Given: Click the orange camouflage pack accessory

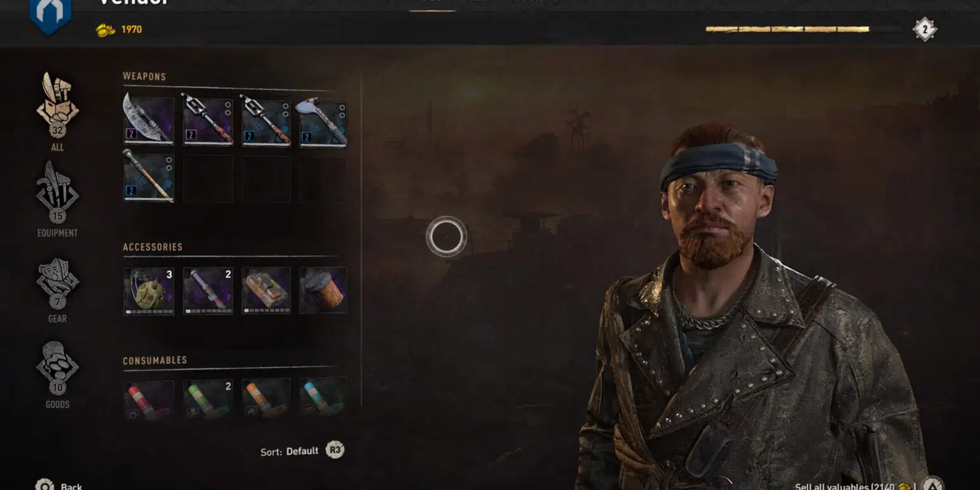Looking at the screenshot, I should coord(266,291).
